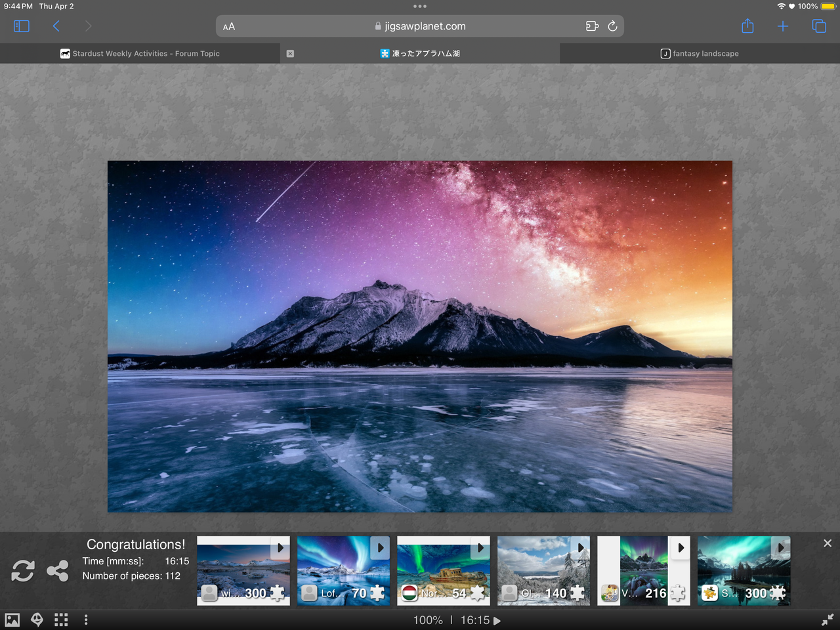840x630 pixels.
Task: Open the Lof.. 70-piece aurora puzzle
Action: (x=344, y=571)
